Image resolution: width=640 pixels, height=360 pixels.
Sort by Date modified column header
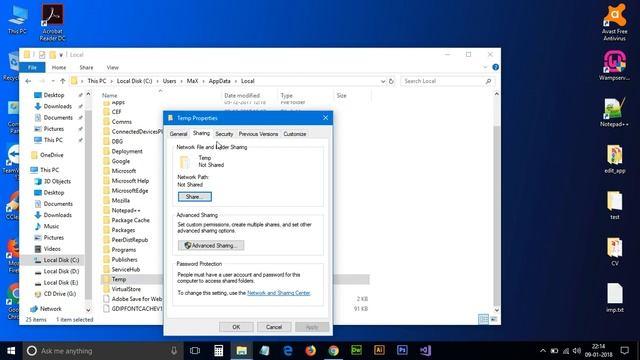242,96
